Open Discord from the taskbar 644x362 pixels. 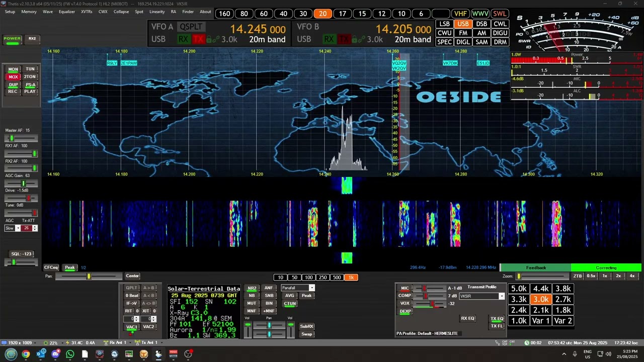coord(55,354)
